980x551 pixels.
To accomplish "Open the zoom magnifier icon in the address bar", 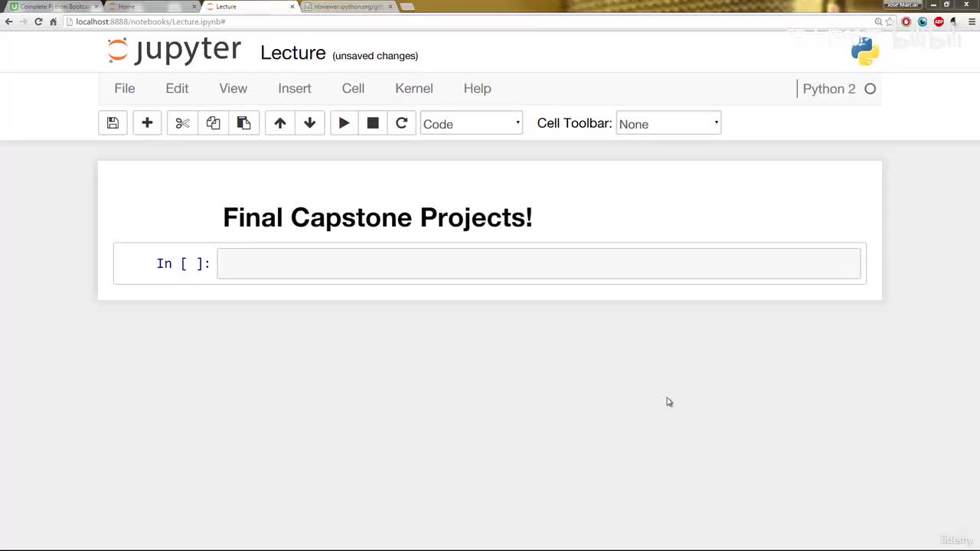I will [x=878, y=21].
